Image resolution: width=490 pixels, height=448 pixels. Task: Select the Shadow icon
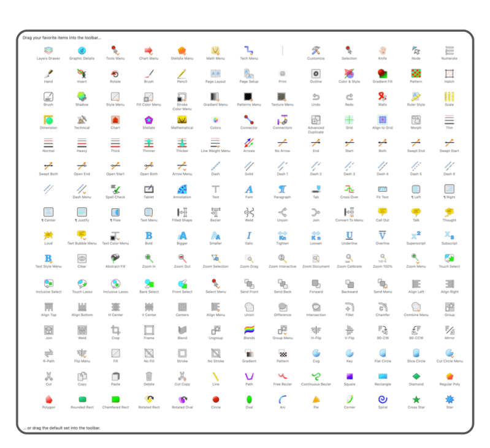[82, 97]
